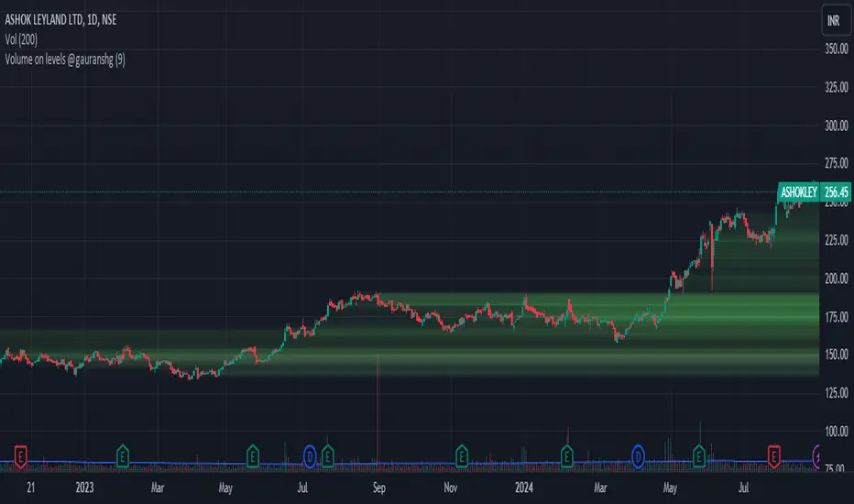This screenshot has height=504, width=854.
Task: Click the 300.00 price axis label
Action: pyautogui.click(x=836, y=126)
